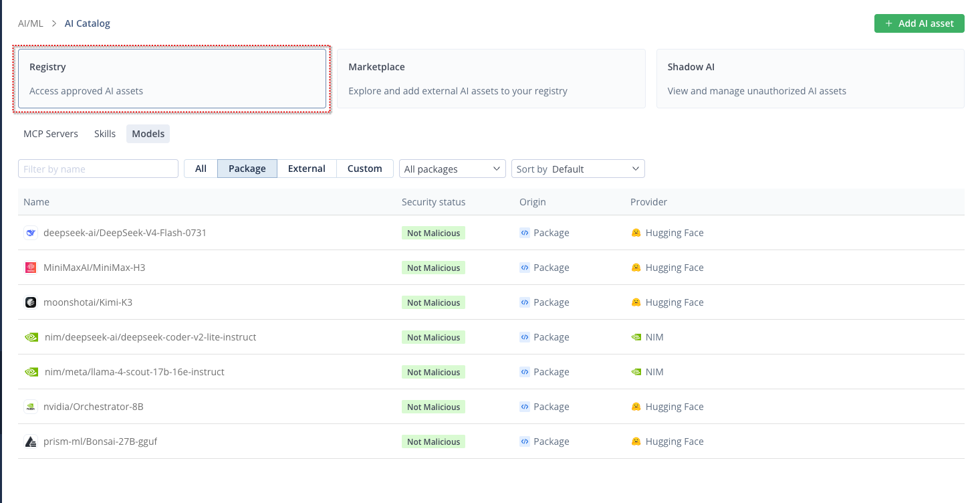This screenshot has width=980, height=503.
Task: Open prism-ml/Bonsai-27B-gguf model
Action: click(100, 441)
